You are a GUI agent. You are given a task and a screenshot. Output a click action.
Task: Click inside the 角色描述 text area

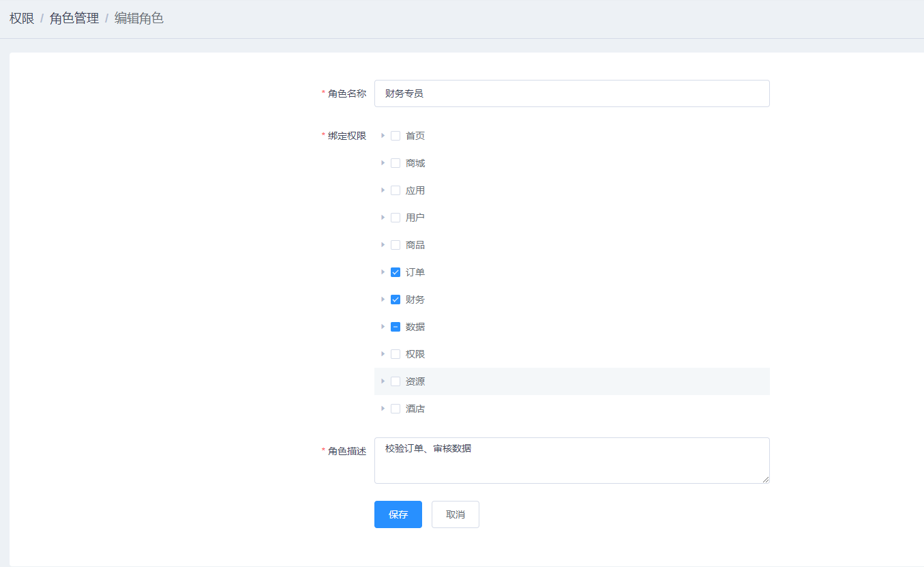coord(571,461)
